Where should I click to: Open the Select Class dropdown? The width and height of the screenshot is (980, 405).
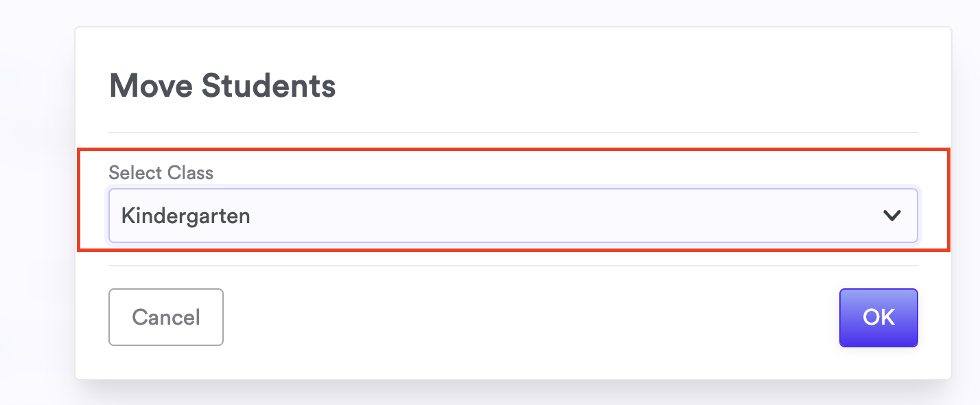(x=513, y=216)
